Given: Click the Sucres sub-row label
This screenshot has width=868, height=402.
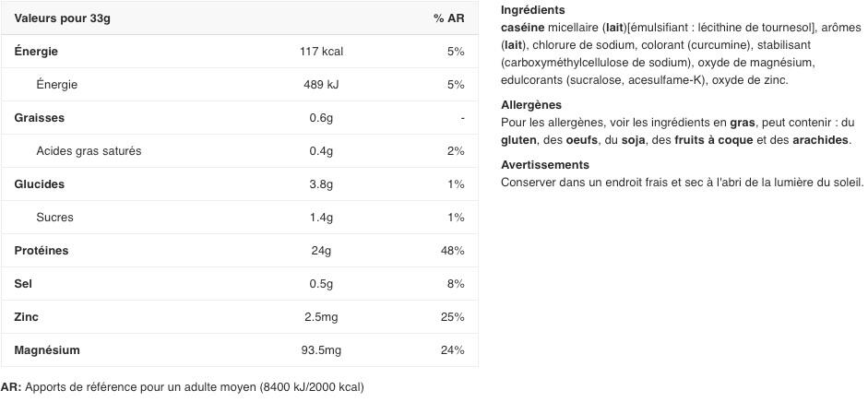Looking at the screenshot, I should pos(54,218).
